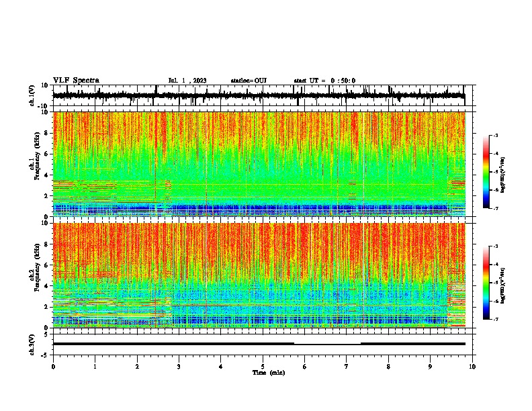Click the ch.3(V) trace panel
This screenshot has height=411, width=532.
[x=264, y=345]
